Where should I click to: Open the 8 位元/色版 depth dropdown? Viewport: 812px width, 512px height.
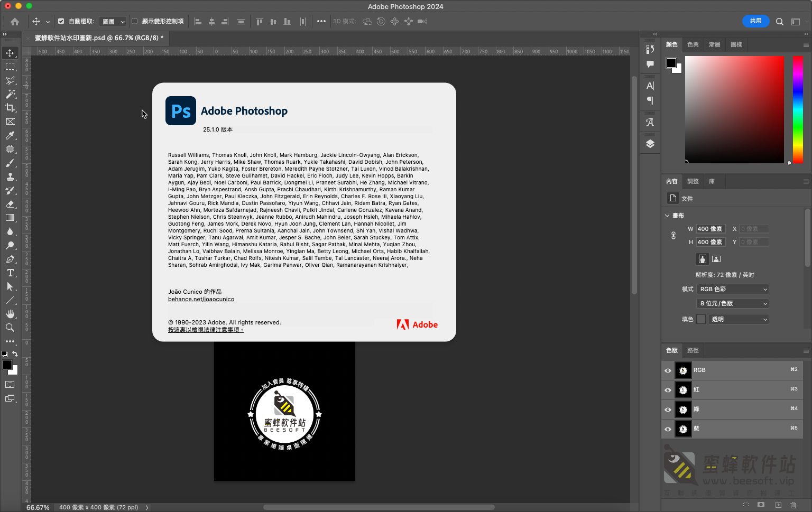point(733,303)
